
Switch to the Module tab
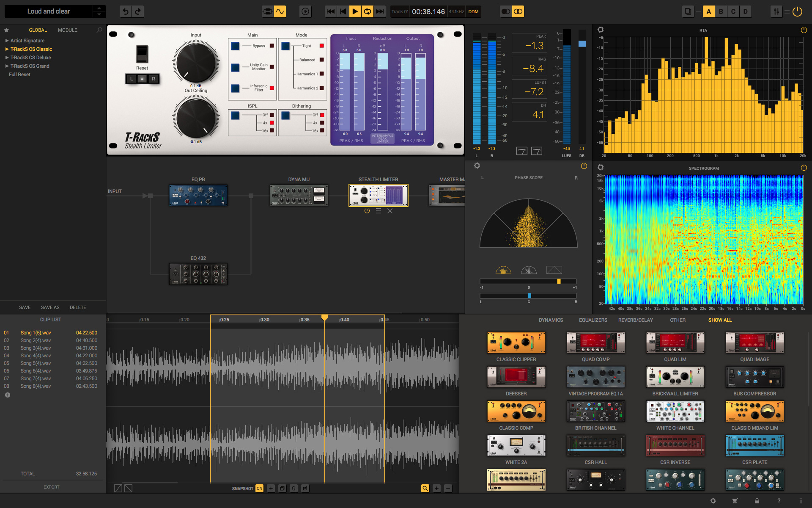point(67,30)
